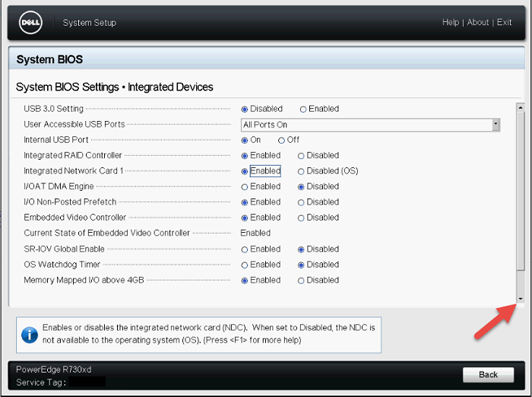The width and height of the screenshot is (532, 397).
Task: Click Exit in the top bar
Action: tap(504, 23)
